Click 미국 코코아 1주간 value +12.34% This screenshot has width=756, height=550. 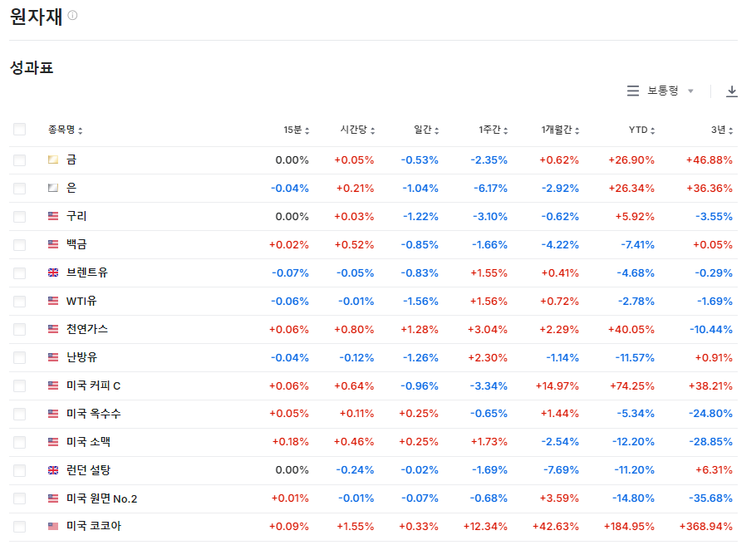(485, 527)
